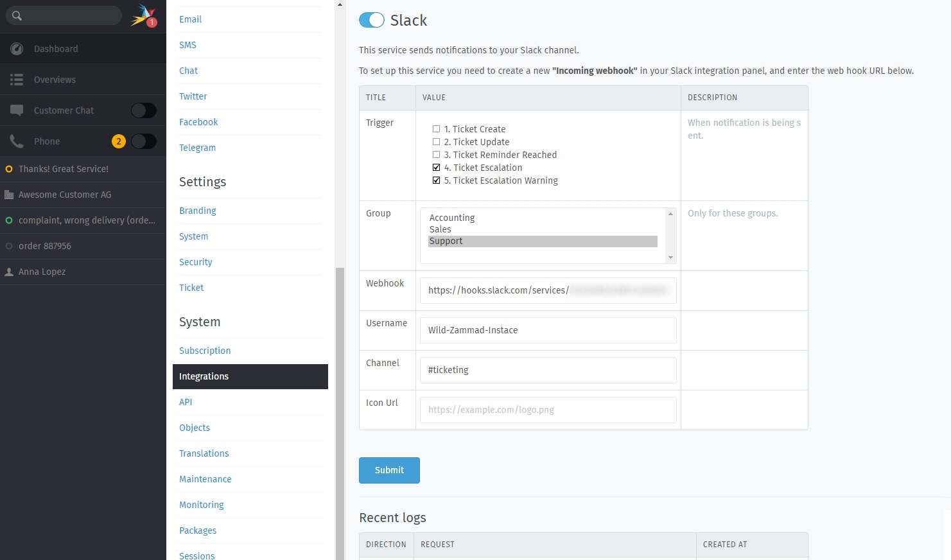Click the search magnifier icon
Viewport: 951px width, 560px height.
17,15
